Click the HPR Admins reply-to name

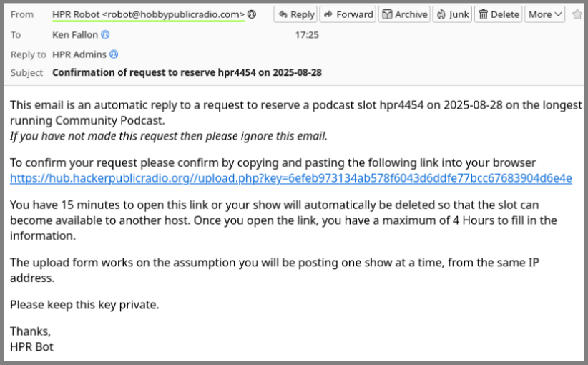coord(79,54)
